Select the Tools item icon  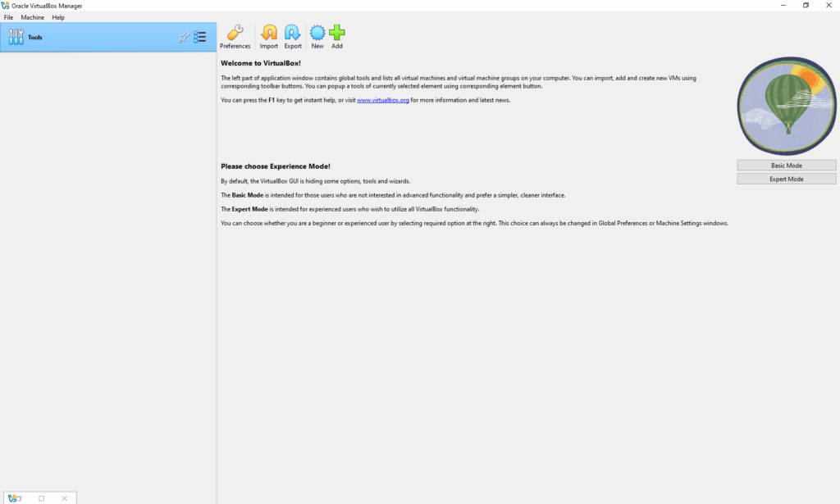pos(16,37)
